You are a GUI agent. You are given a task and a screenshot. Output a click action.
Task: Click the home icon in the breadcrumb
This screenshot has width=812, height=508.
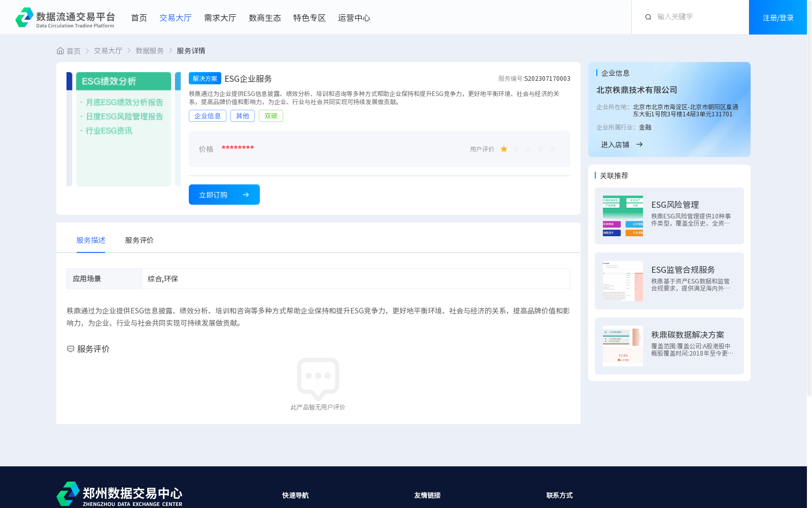[60, 51]
